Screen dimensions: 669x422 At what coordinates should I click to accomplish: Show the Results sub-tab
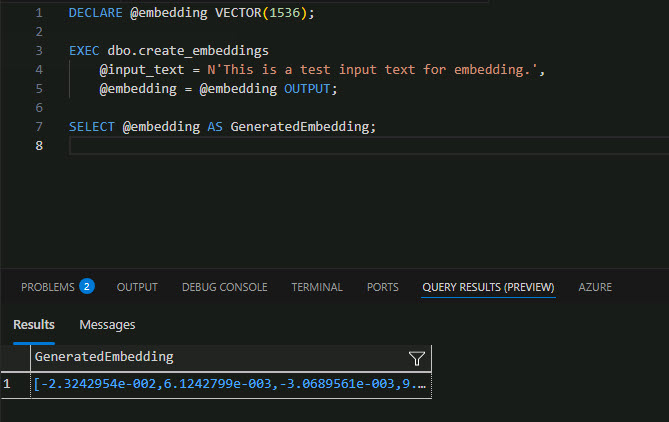34,325
